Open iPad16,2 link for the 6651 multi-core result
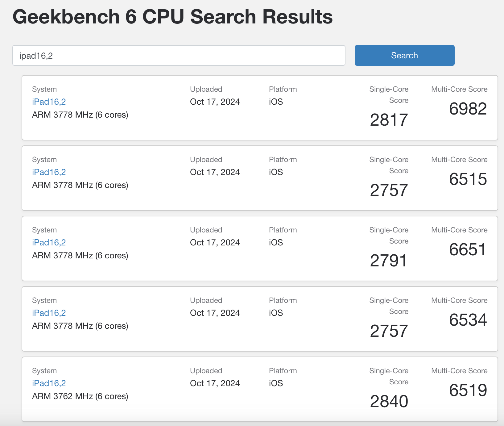 (49, 243)
